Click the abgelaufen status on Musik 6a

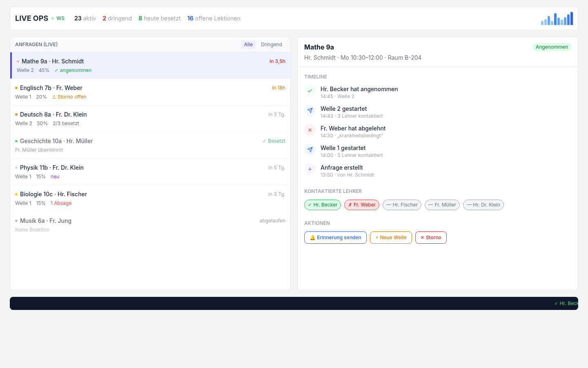coord(272,221)
